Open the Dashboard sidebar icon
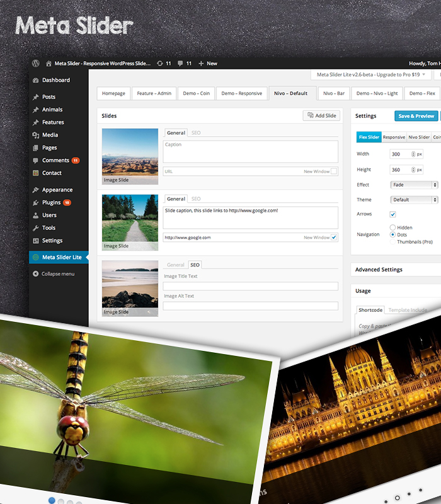Viewport: 441px width, 504px height. (36, 80)
